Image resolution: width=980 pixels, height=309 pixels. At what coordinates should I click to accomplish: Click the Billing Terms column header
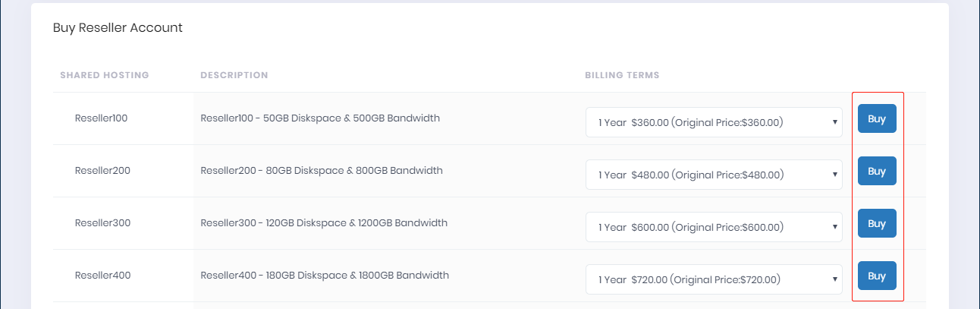[621, 75]
